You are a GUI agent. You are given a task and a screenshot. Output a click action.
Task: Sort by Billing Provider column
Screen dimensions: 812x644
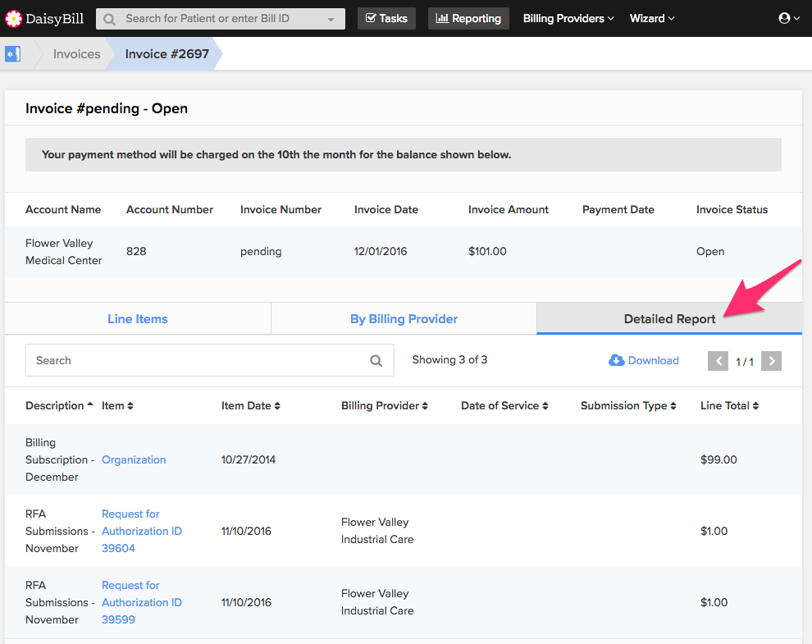pyautogui.click(x=384, y=405)
